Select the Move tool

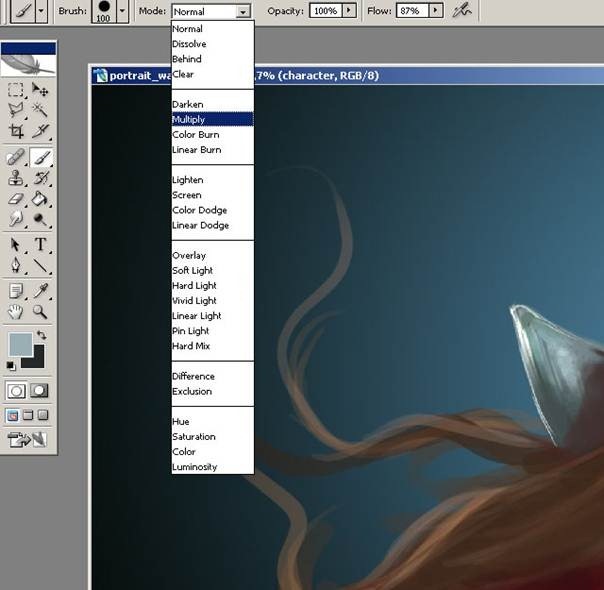[40, 90]
